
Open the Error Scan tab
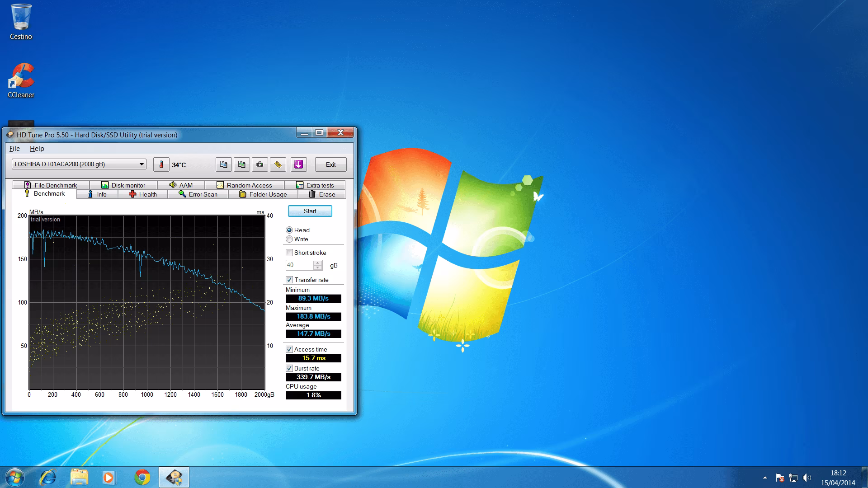click(198, 194)
